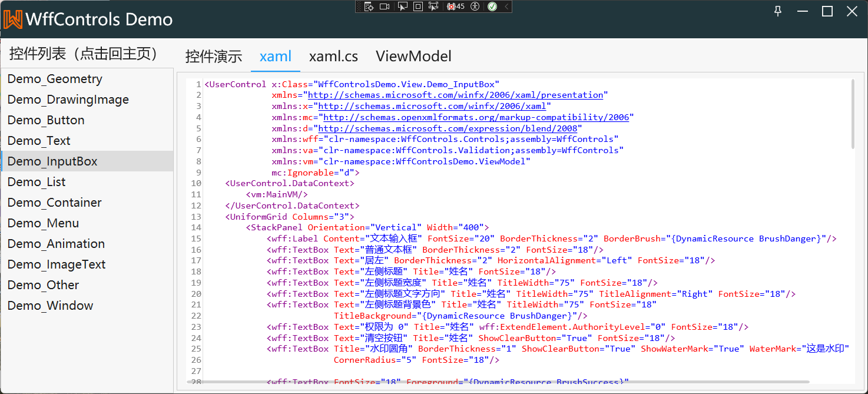Click the green Hot Reload checkmark icon
Viewport: 868px width, 394px height.
click(492, 6)
